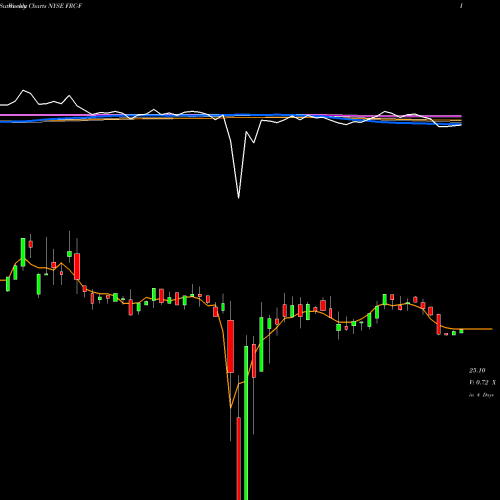Click the 'in 4 Days' label

[x=481, y=395]
